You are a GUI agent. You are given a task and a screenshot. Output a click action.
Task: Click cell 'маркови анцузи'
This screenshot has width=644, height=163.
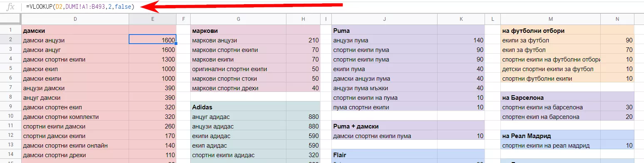(238, 40)
